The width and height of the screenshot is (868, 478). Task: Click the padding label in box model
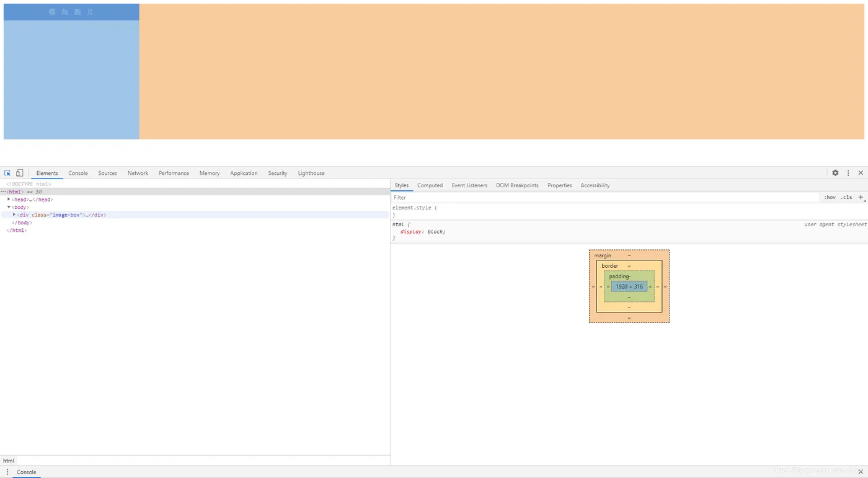[619, 277]
